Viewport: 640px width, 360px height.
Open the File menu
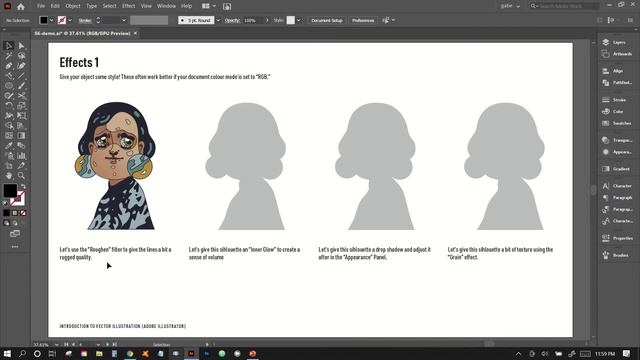click(41, 6)
